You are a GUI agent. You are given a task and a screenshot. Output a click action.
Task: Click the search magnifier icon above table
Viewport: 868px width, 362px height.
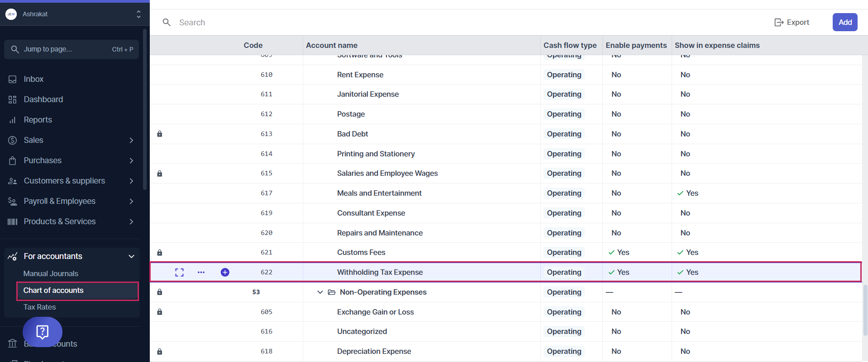pos(167,22)
